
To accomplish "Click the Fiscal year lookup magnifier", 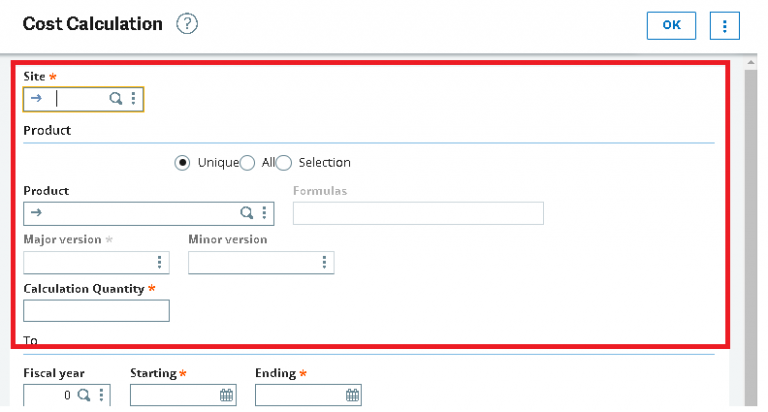I will [x=85, y=395].
